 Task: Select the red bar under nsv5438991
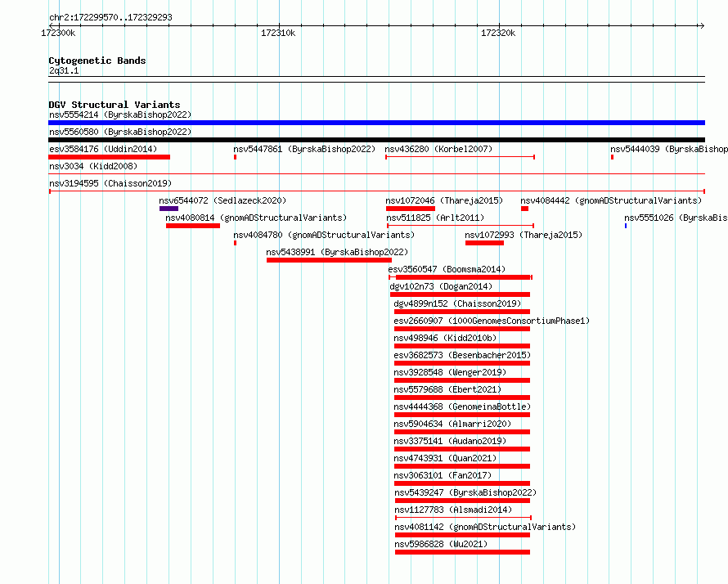[329, 260]
